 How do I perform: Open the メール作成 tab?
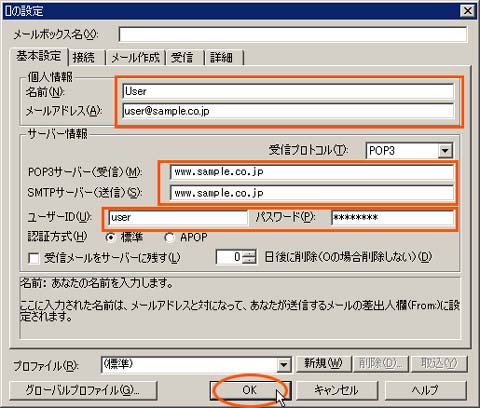pos(135,58)
